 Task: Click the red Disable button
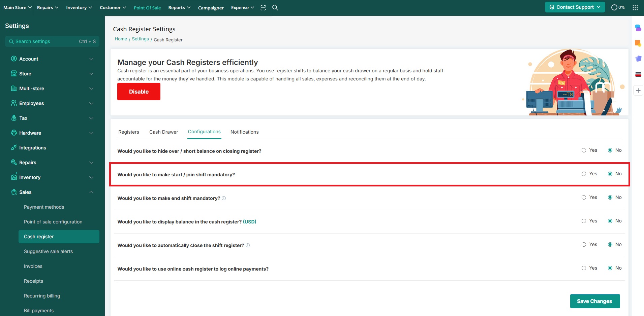click(x=139, y=92)
